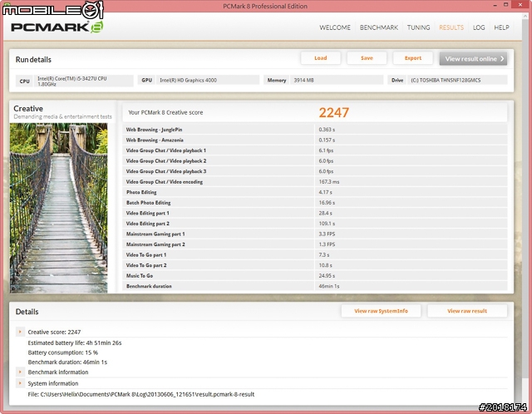Click 46min 1s value in results table
The image size is (532, 414).
tap(329, 287)
